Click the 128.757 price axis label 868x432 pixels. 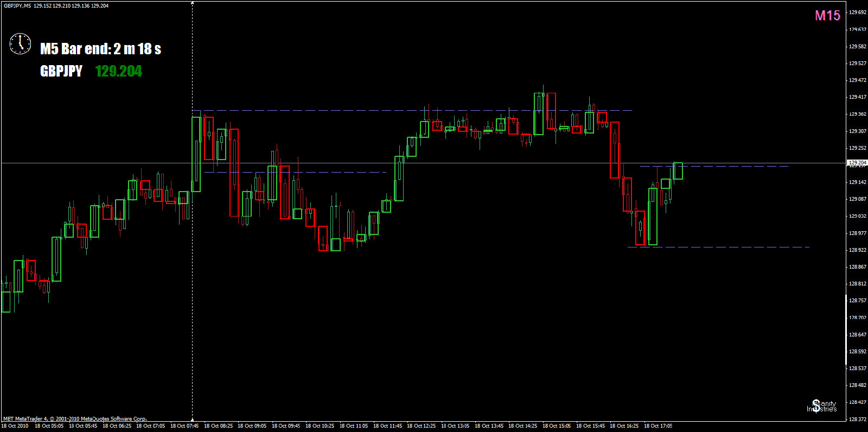pyautogui.click(x=858, y=300)
